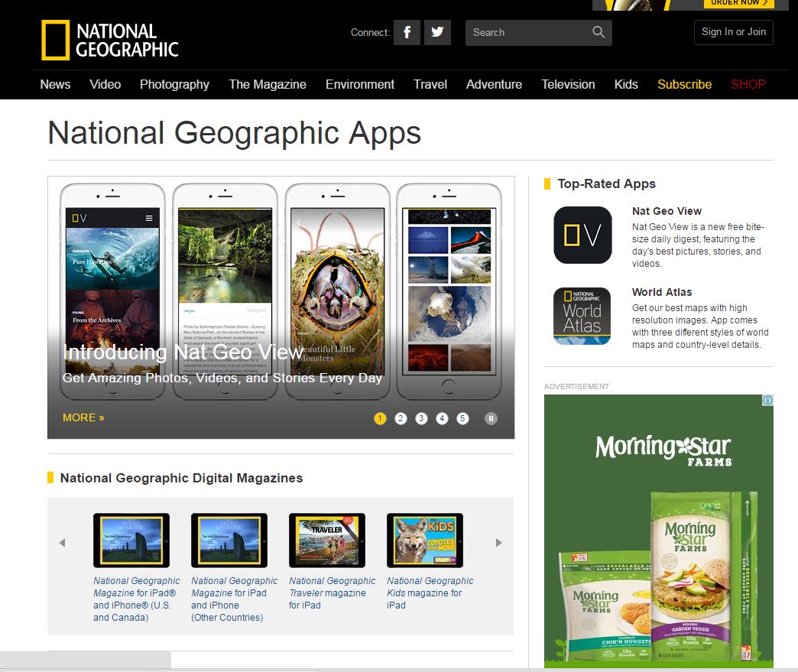Open the Magazine for iPad and iPhone (Other Countries) link
This screenshot has width=798, height=672.
235,599
